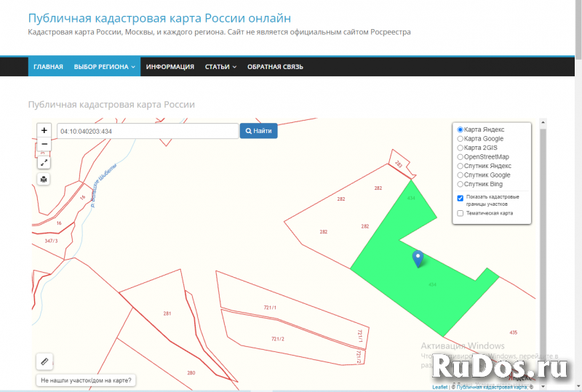
Task: Toggle fullscreen map view icon
Action: coord(44,162)
